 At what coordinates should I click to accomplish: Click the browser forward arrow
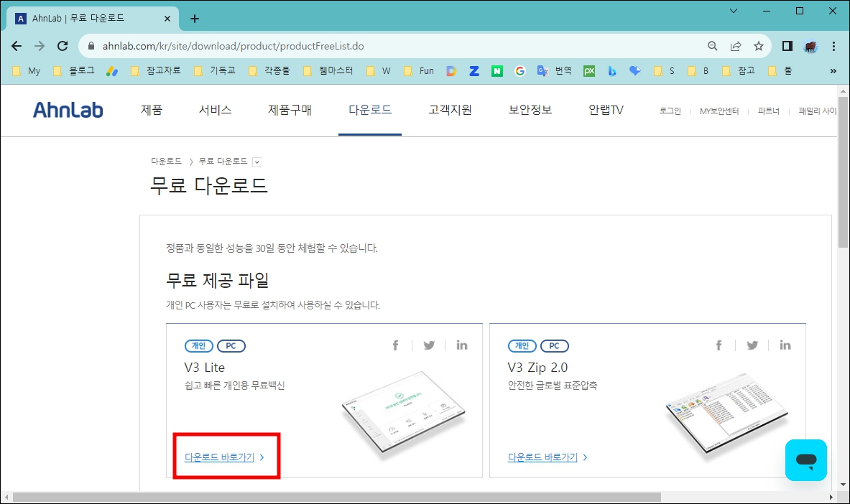(x=40, y=46)
